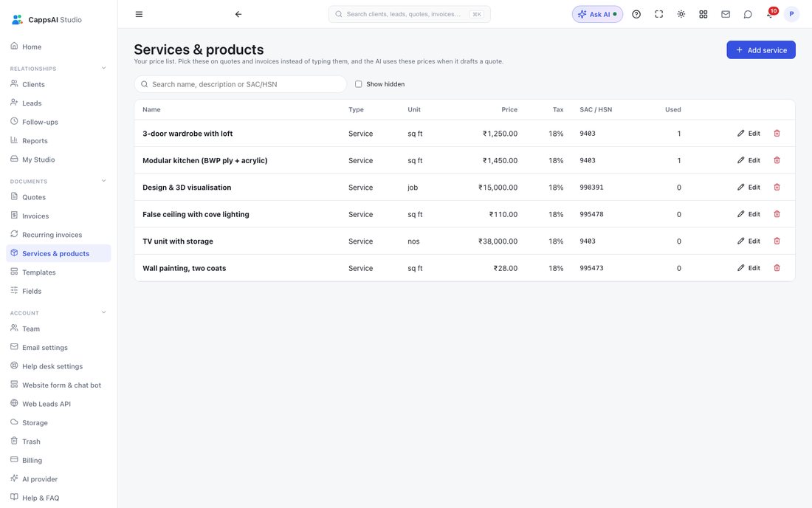The width and height of the screenshot is (812, 508).
Task: Click the Used column header
Action: (672, 110)
